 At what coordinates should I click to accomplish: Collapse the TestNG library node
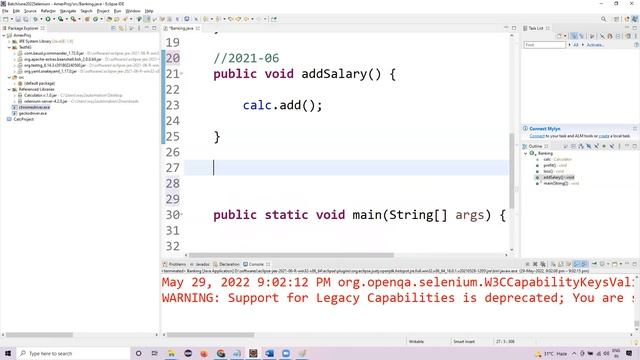pos(9,47)
